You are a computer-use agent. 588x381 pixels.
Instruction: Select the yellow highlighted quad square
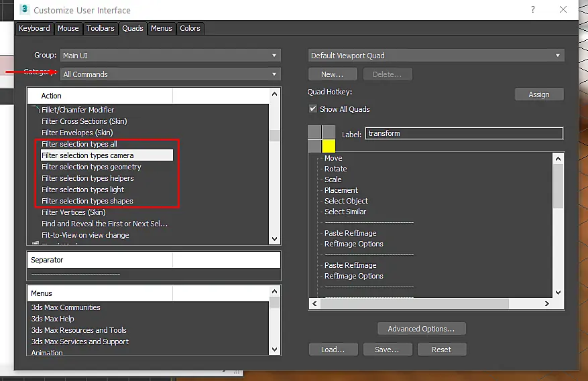pyautogui.click(x=329, y=146)
